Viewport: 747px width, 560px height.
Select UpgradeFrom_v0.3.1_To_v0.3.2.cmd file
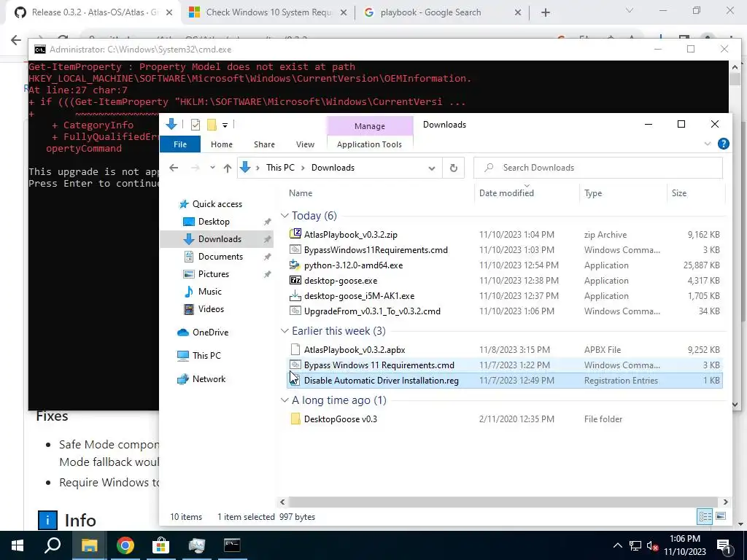[x=372, y=311]
